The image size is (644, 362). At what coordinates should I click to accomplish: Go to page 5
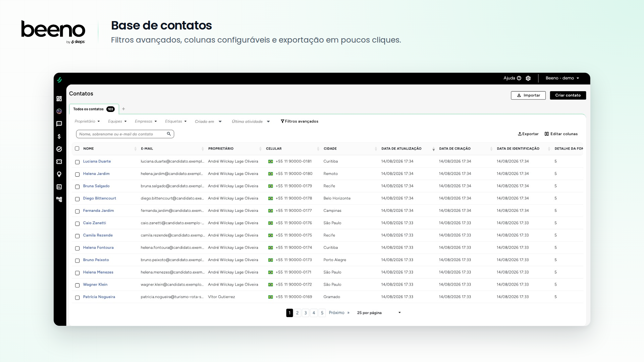click(322, 313)
